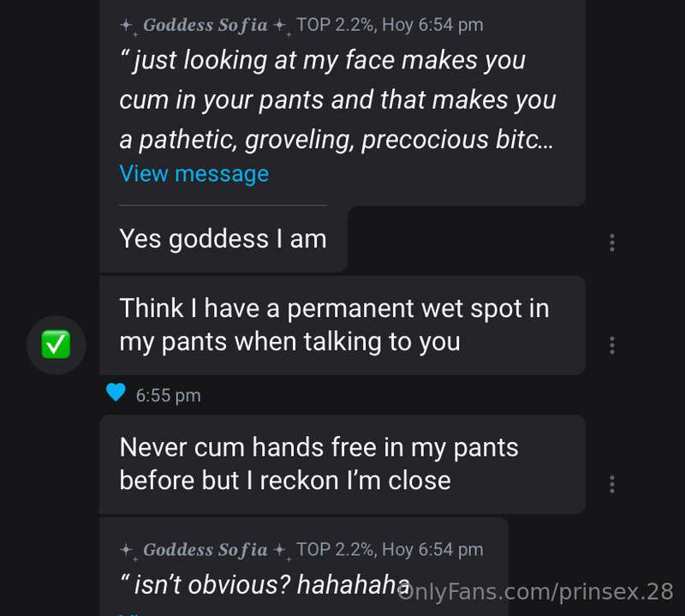Open three-dot menu beside "Think I have" message
The height and width of the screenshot is (616, 685).
click(x=612, y=345)
